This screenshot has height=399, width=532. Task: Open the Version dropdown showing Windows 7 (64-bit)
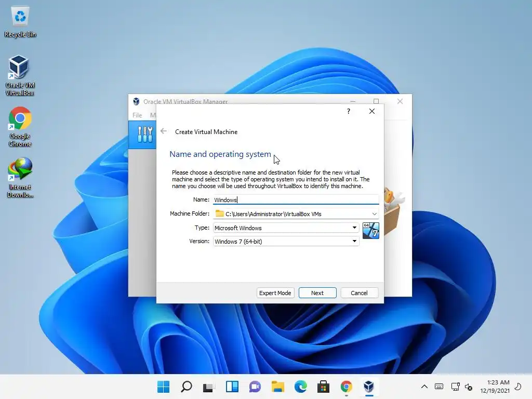click(x=286, y=241)
